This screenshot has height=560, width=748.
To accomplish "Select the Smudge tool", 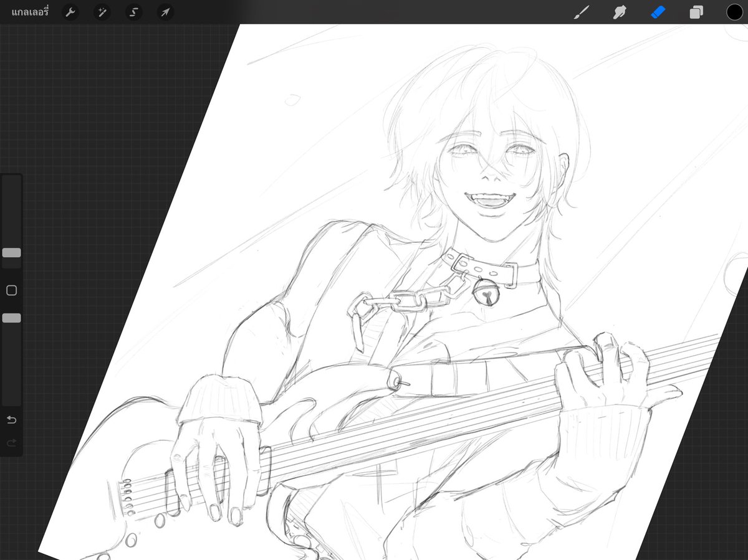I will pos(620,12).
